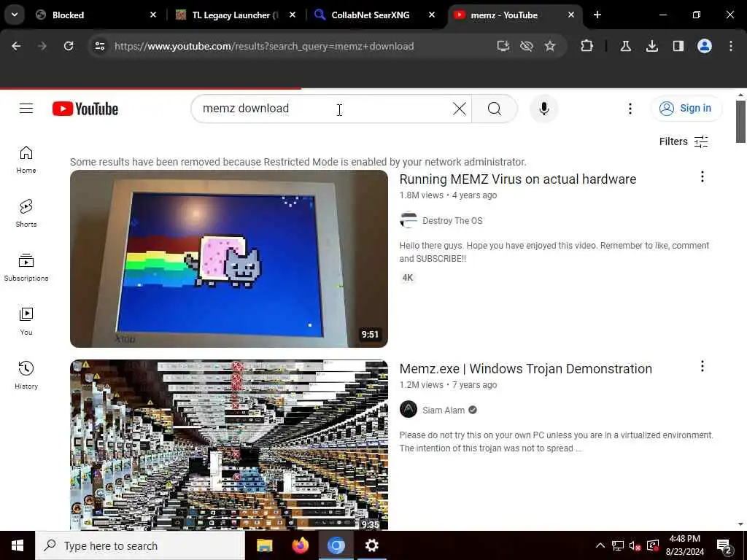Switch to the TL Legacy Launcher tab
The width and height of the screenshot is (747, 560).
click(236, 15)
